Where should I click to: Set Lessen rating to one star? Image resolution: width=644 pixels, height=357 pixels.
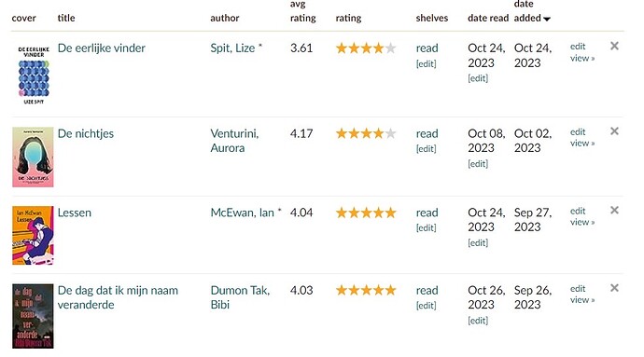[342, 213]
